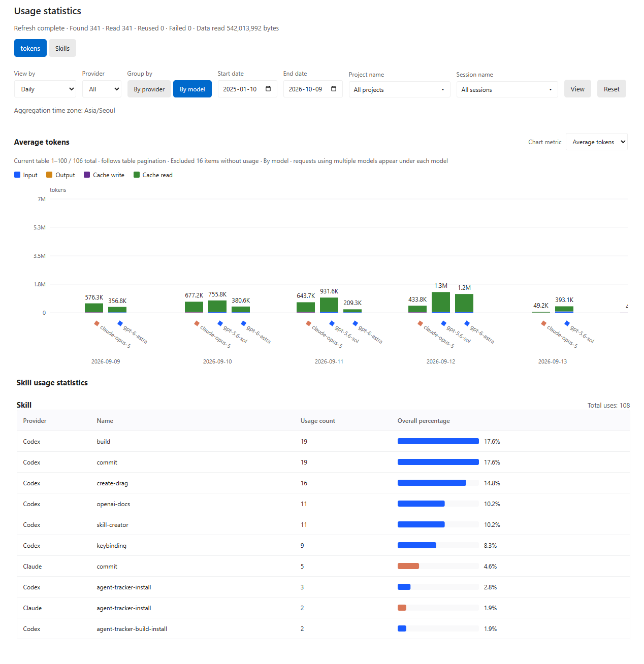Toggle the Cache read legend swatch

pyautogui.click(x=137, y=175)
